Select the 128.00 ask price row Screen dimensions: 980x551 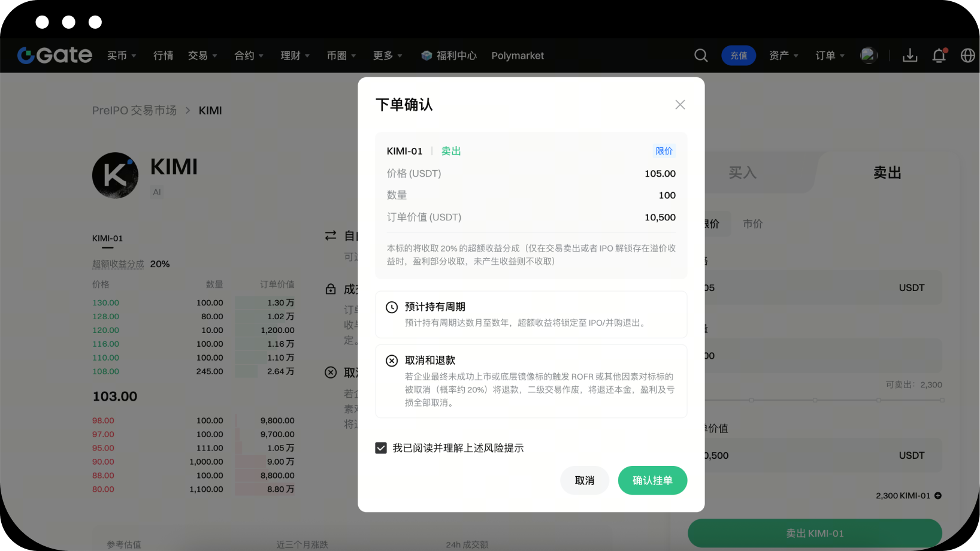pyautogui.click(x=193, y=317)
